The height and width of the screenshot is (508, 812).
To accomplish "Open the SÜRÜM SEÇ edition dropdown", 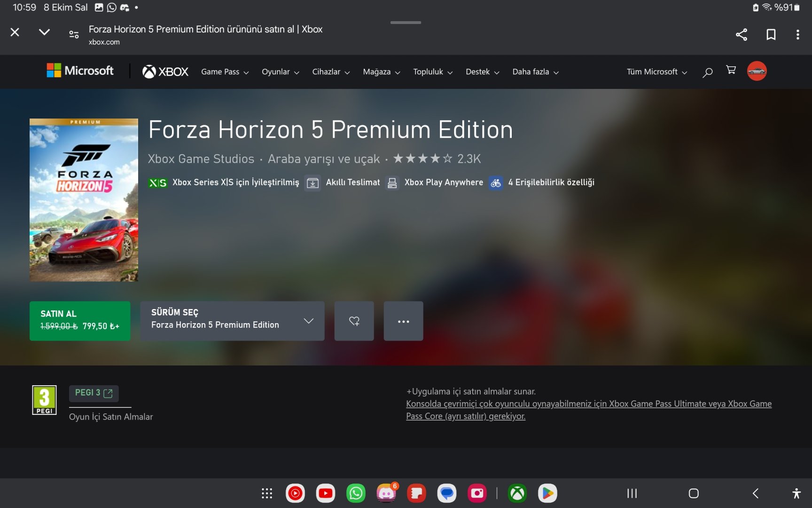I will pyautogui.click(x=232, y=321).
